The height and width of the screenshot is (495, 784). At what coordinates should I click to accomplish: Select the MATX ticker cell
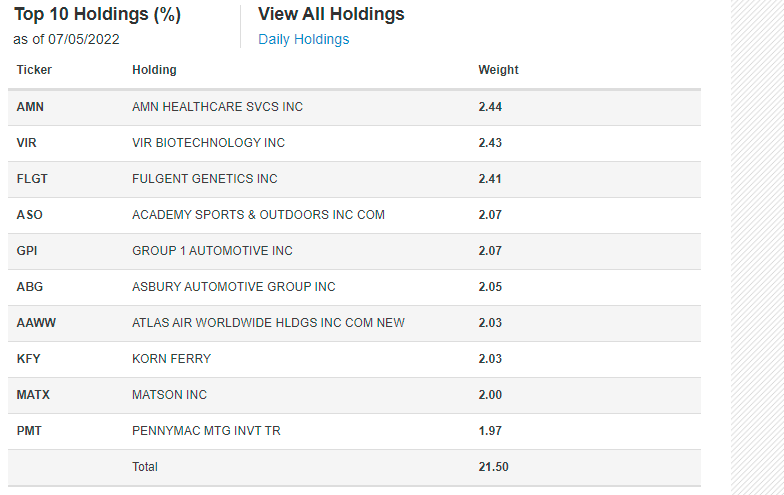pyautogui.click(x=33, y=395)
